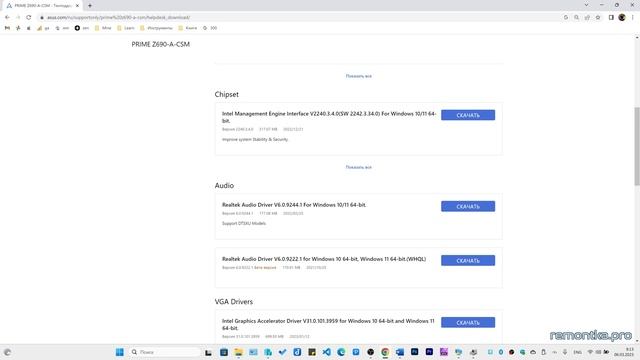The image size is (640, 360).
Task: Toggle the Chrome side panel icon
Action: tap(611, 18)
